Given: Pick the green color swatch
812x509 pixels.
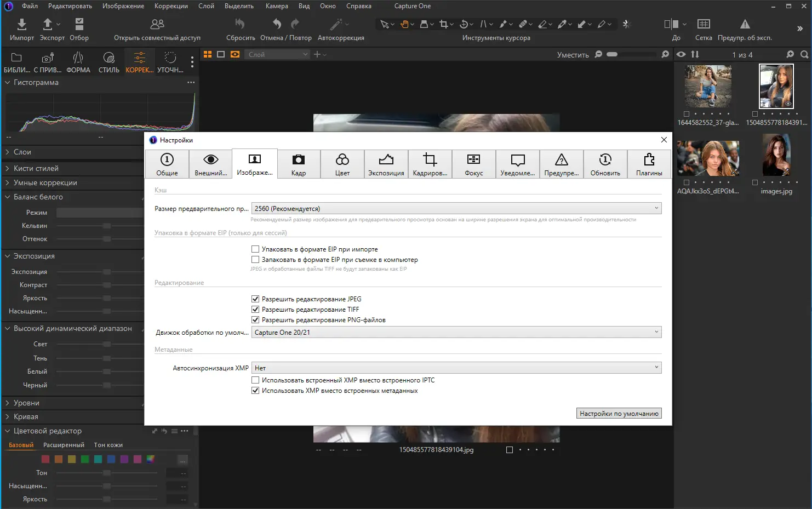Looking at the screenshot, I should [85, 459].
